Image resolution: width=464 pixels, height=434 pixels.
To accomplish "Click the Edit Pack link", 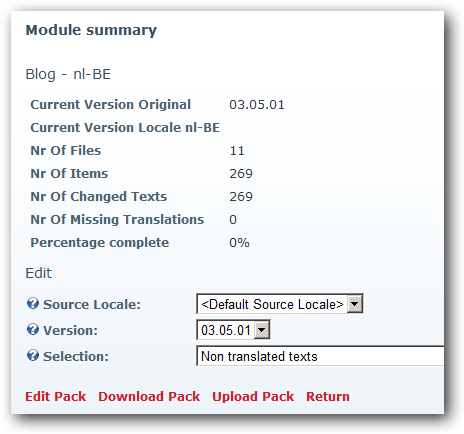I will [56, 396].
